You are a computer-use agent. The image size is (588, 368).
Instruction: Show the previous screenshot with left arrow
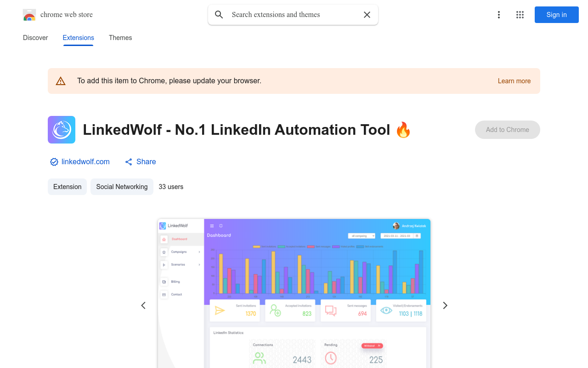point(143,305)
